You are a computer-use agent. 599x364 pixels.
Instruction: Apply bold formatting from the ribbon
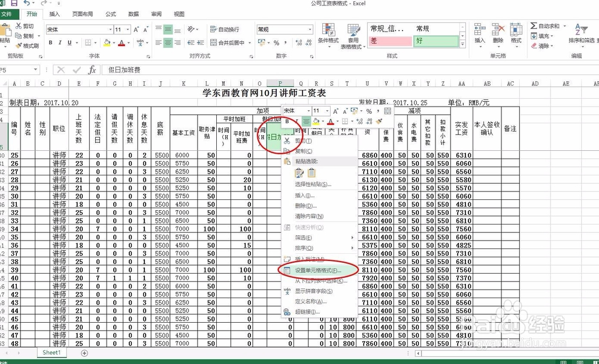(50, 43)
